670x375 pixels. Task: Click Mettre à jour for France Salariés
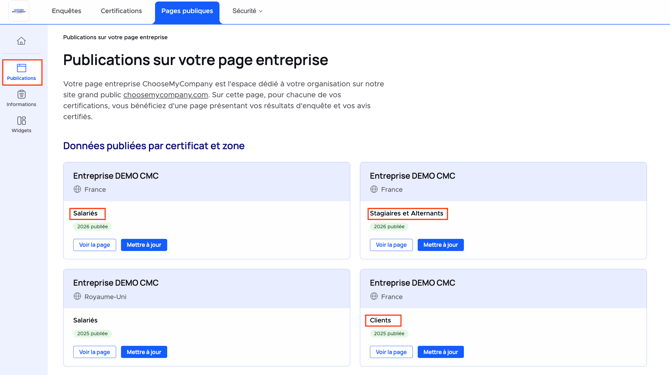pos(144,245)
